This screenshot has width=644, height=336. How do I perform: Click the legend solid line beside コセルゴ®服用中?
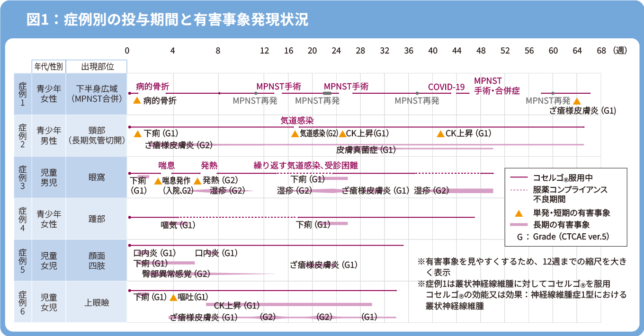pyautogui.click(x=519, y=178)
